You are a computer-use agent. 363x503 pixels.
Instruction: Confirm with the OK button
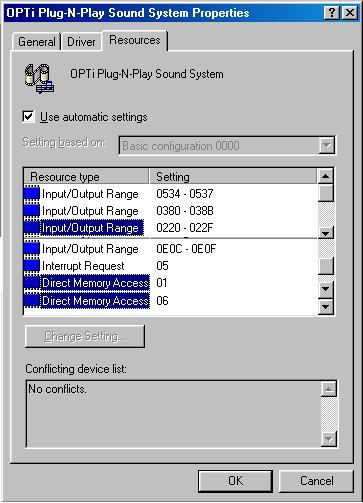[x=235, y=481]
